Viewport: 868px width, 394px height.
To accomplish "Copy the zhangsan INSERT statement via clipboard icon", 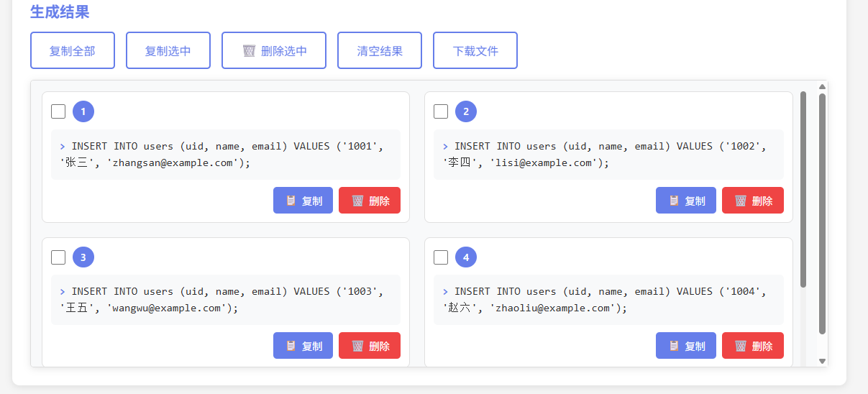I will click(291, 201).
